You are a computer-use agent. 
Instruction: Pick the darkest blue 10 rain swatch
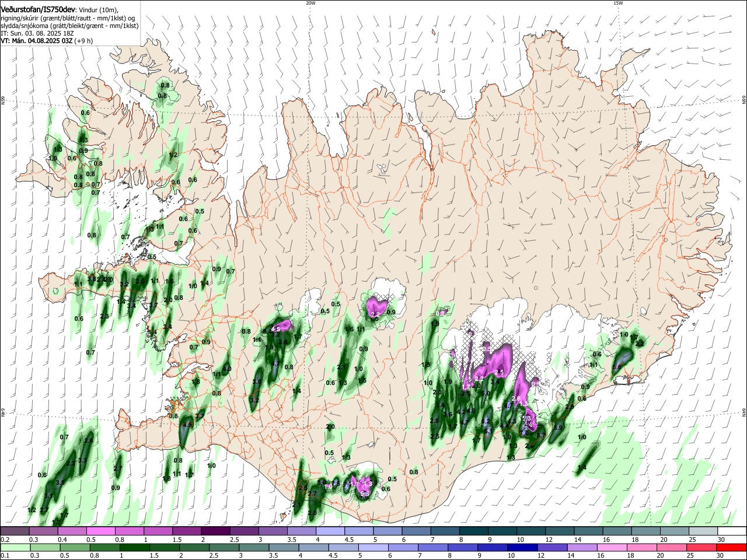pos(523,548)
